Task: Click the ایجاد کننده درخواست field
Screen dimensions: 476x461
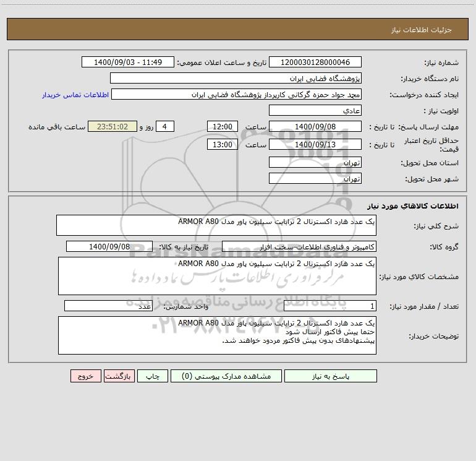Action: coord(237,94)
